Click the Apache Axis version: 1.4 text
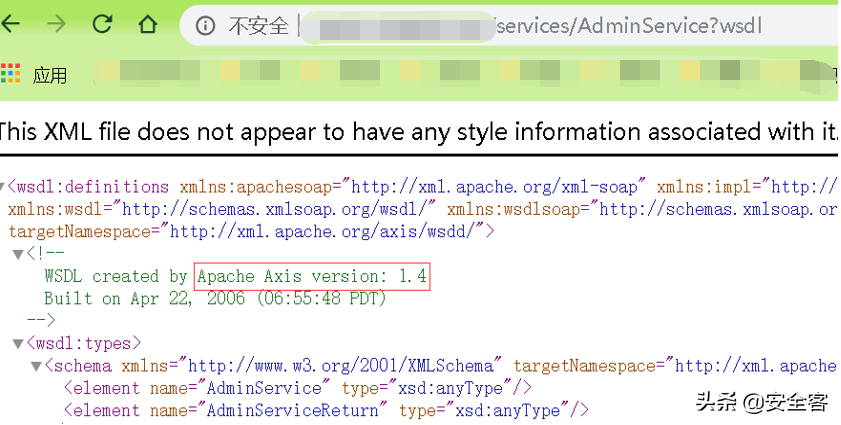 coord(313,276)
